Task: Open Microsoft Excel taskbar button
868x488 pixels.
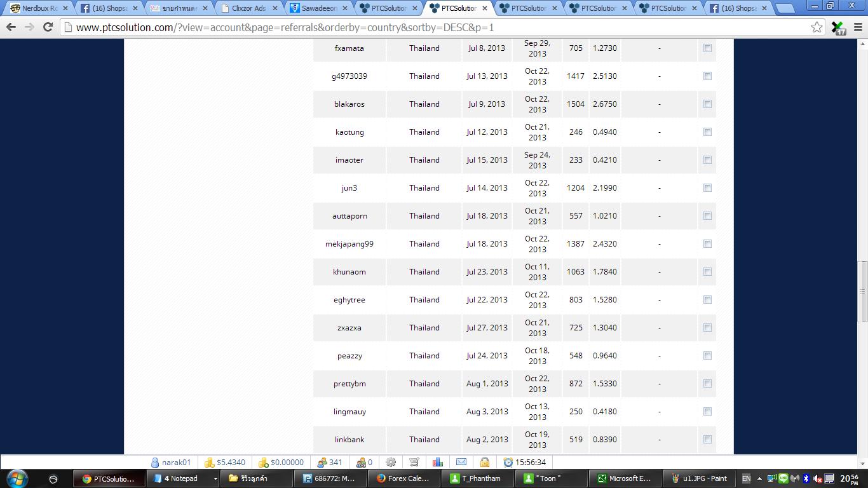Action: point(627,478)
